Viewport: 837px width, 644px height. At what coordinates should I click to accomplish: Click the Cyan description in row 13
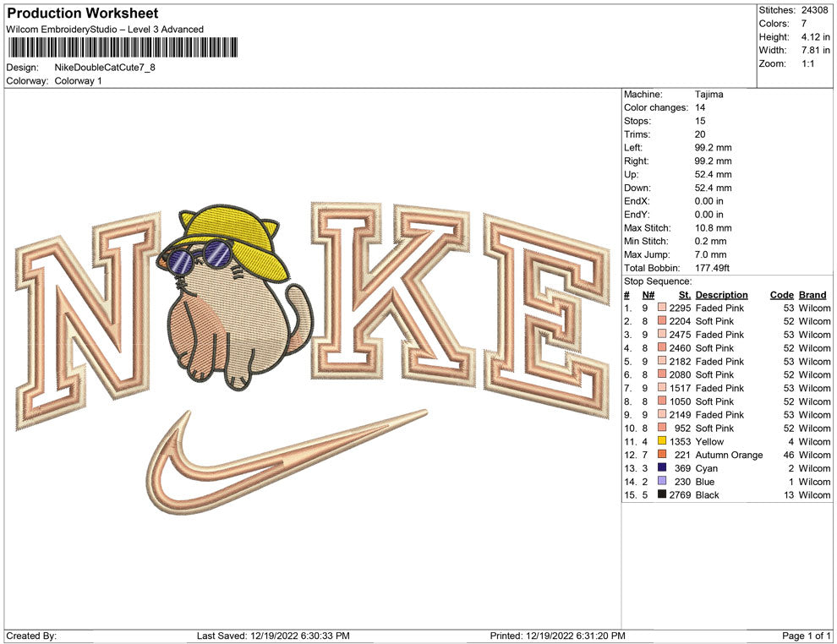(x=707, y=468)
